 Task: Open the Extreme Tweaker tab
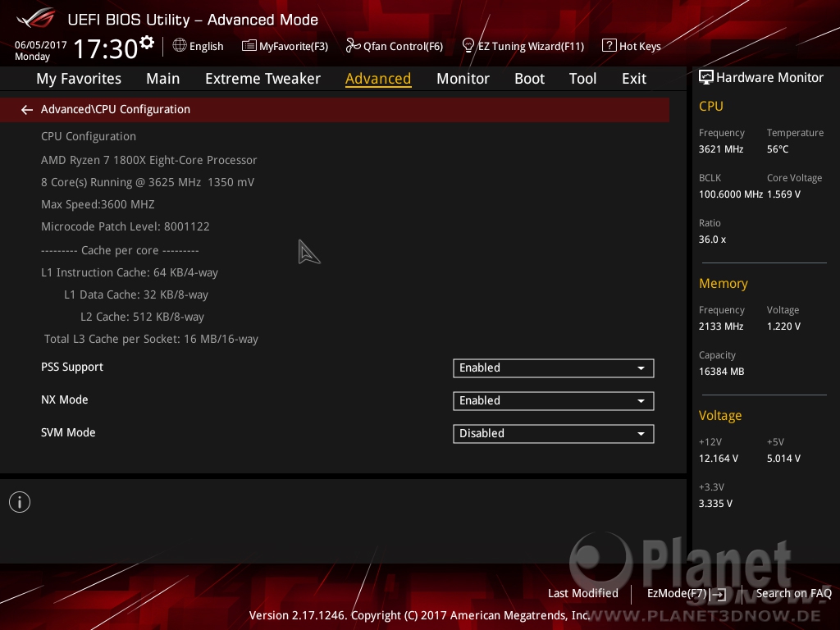tap(263, 79)
